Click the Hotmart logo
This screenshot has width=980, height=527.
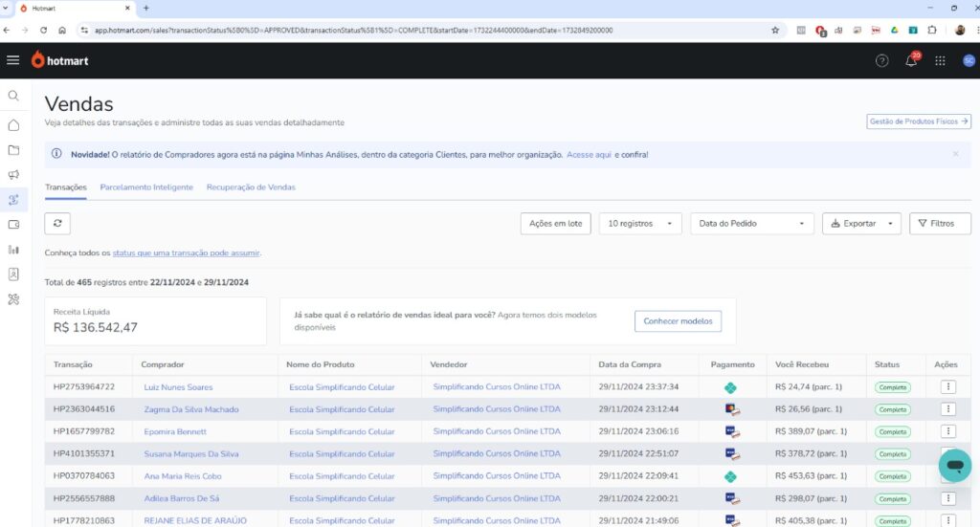[x=60, y=60]
